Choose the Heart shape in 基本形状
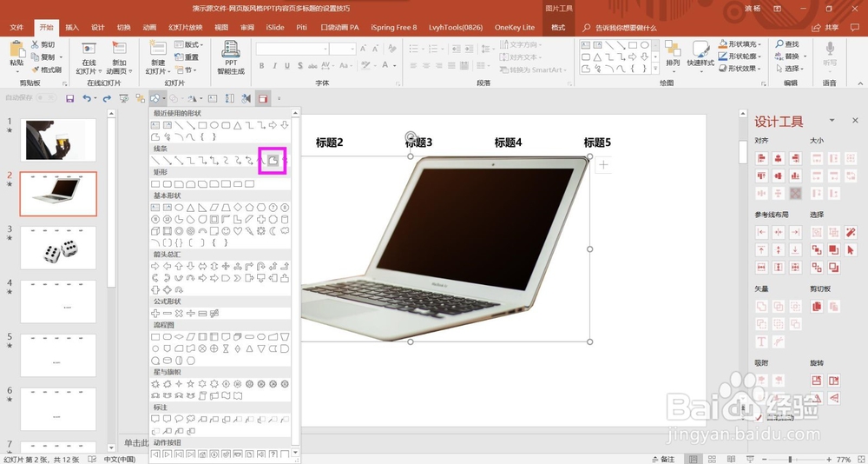 pos(238,231)
